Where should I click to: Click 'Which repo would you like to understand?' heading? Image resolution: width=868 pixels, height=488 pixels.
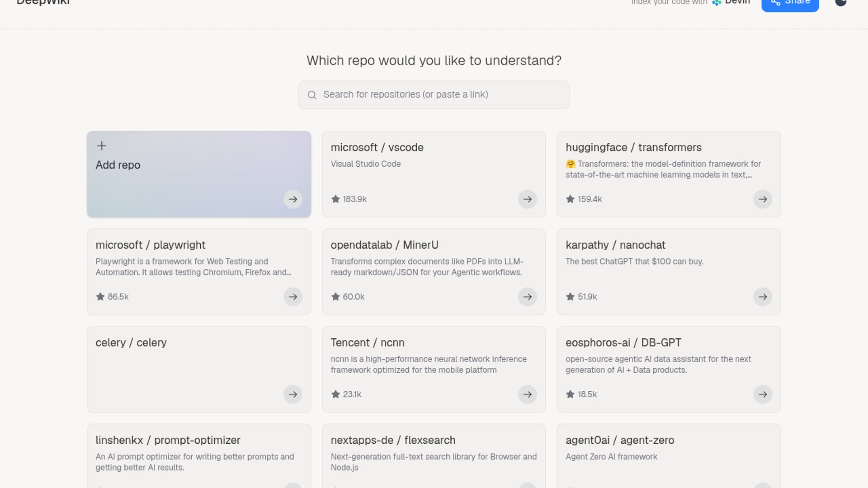tap(434, 61)
